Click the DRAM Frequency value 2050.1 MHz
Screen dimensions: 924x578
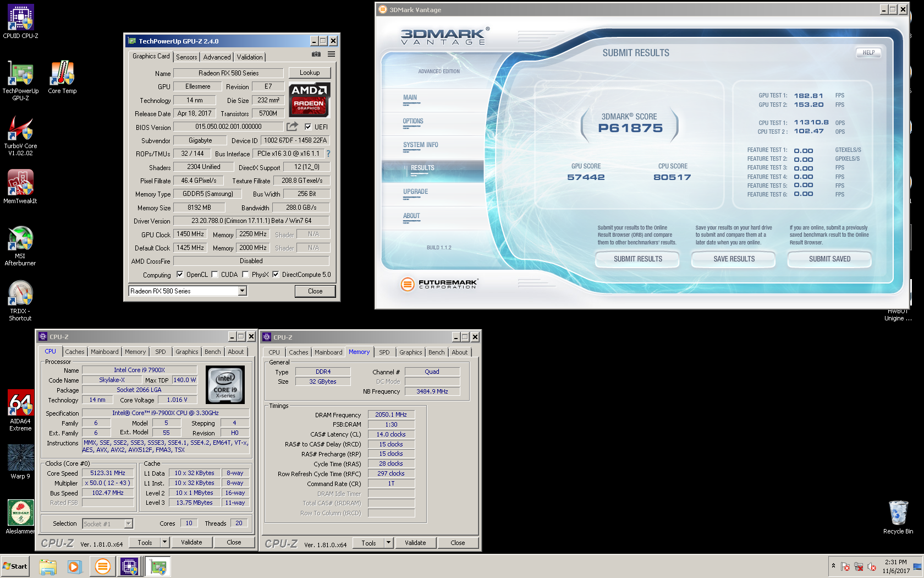391,415
